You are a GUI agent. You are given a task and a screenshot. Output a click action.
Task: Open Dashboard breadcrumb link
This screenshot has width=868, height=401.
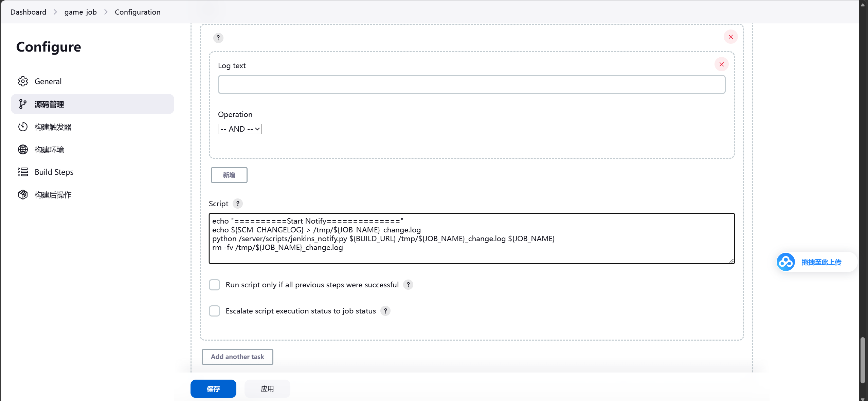pos(29,12)
